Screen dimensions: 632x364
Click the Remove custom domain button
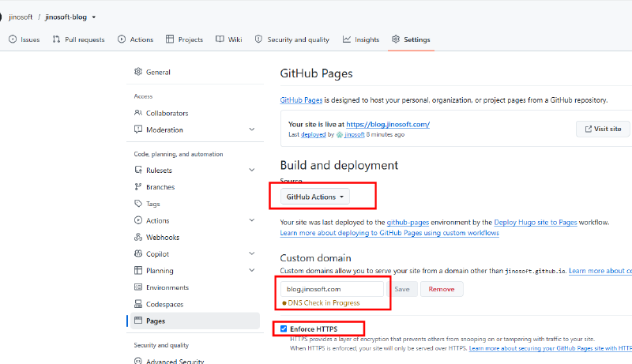(442, 289)
